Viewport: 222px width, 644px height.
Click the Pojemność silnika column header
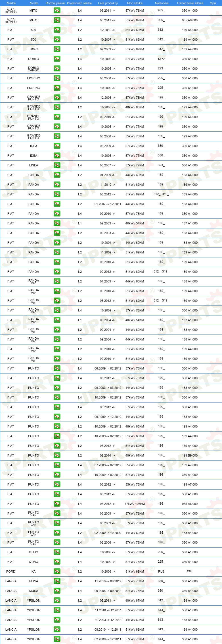tap(79, 3)
